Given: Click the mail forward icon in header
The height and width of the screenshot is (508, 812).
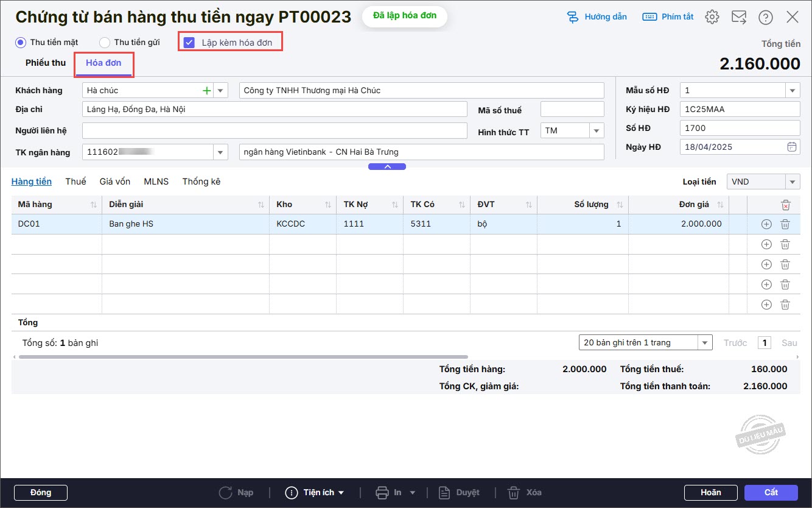Looking at the screenshot, I should tap(739, 17).
